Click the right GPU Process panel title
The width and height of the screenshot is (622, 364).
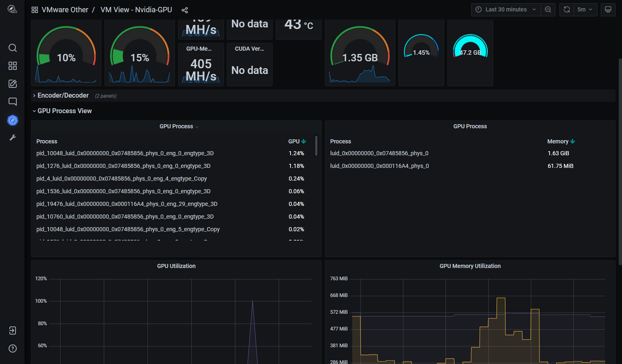(470, 126)
